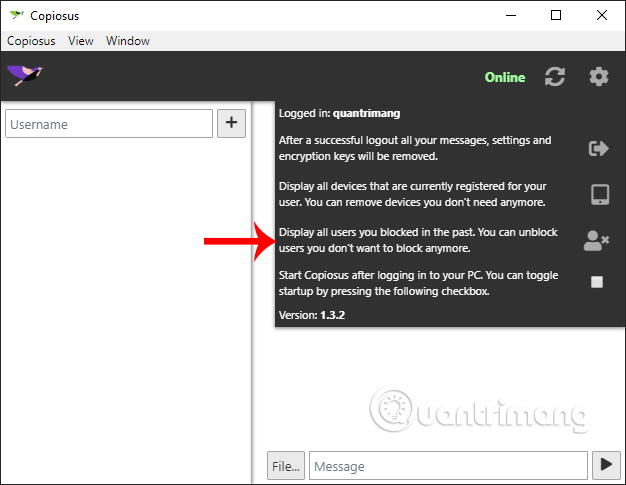Click the logged in username quantrimang

366,113
